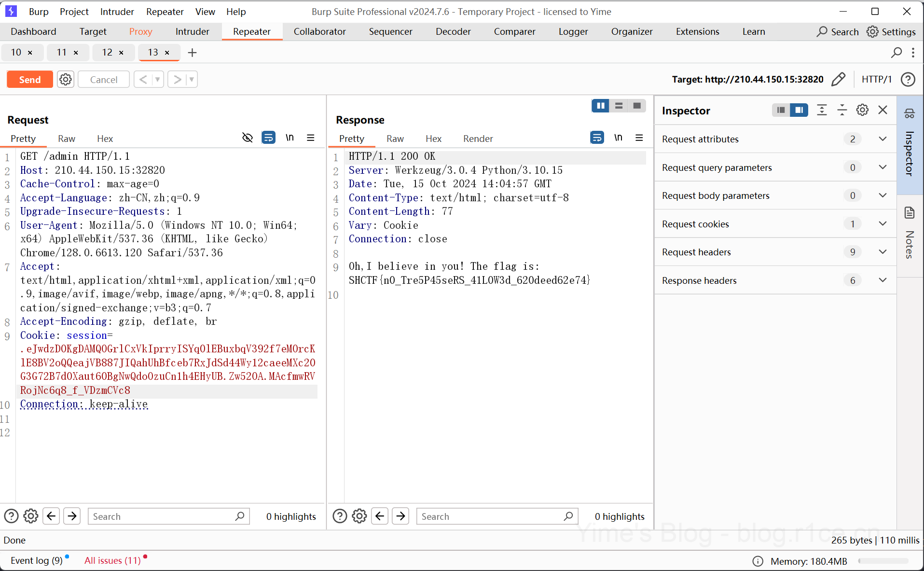Add a new Repeater tab with plus icon
Screen dimensions: 924x571
tap(192, 53)
